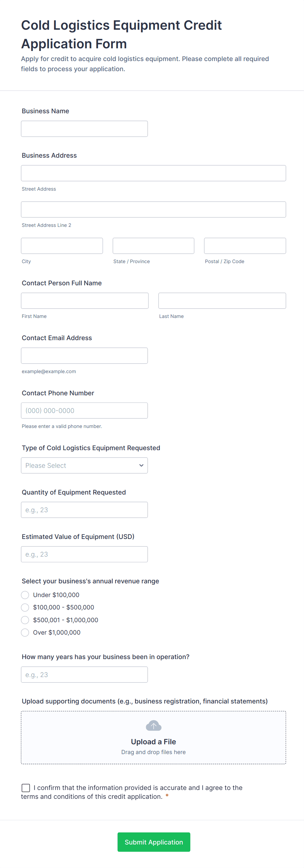Choose the $100,000 - $500,000 revenue range
The image size is (304, 868).
pos(25,607)
